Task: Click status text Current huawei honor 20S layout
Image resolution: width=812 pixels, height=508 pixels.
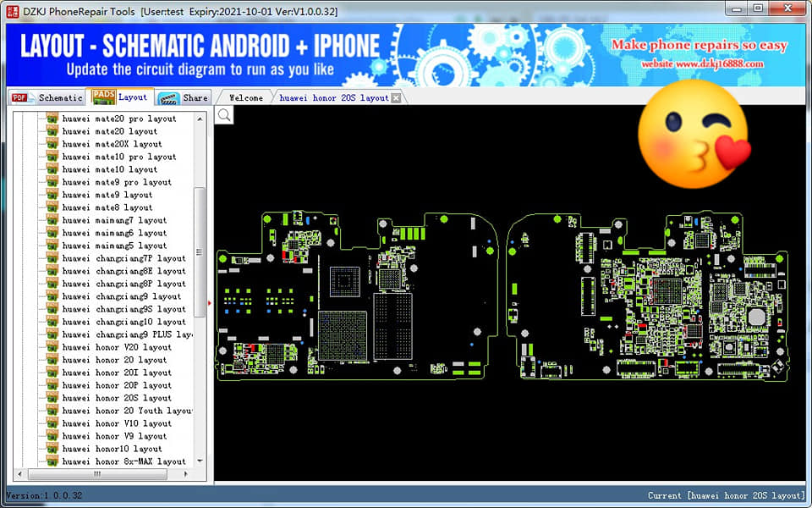Action: coord(726,495)
